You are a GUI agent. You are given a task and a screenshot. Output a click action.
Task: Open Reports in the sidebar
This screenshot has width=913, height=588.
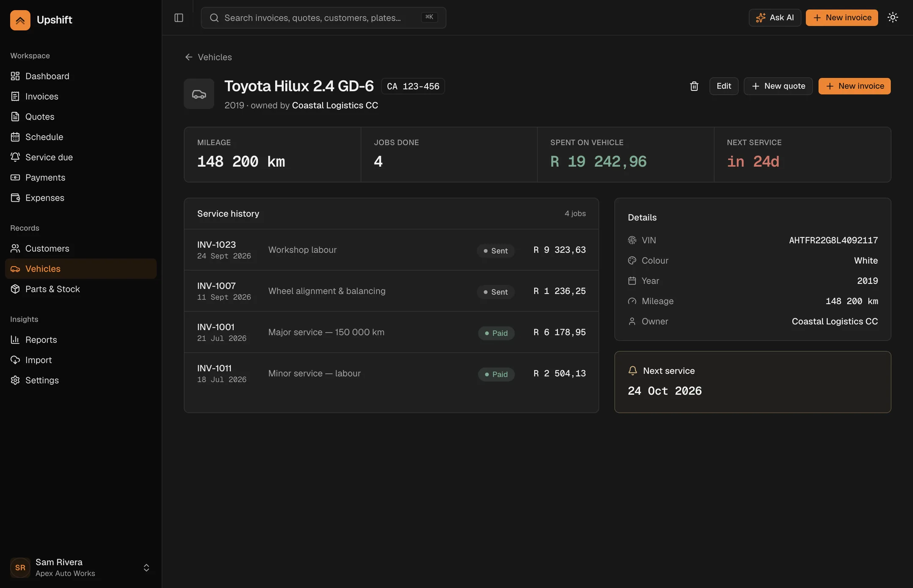coord(81,340)
